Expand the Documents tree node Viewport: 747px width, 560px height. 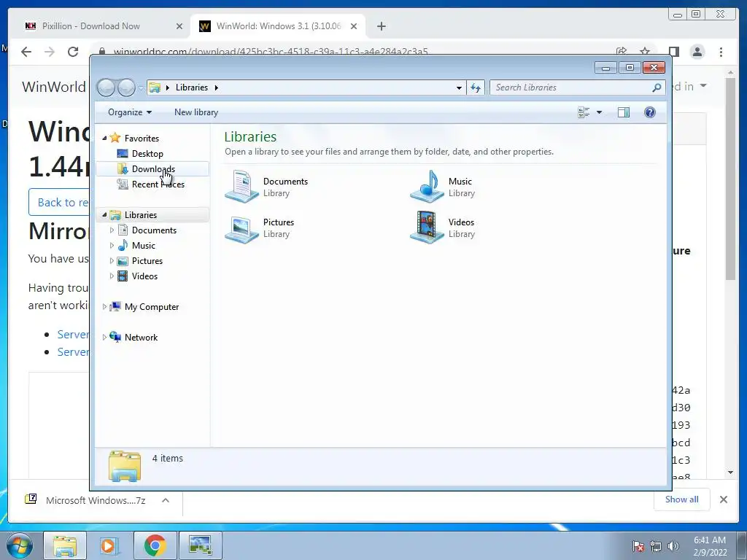[x=112, y=230]
